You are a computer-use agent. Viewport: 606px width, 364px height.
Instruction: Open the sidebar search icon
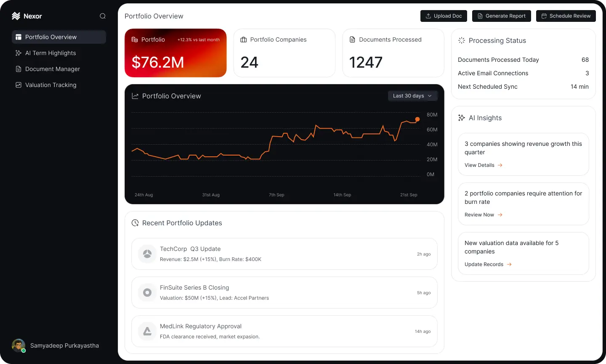(x=103, y=16)
